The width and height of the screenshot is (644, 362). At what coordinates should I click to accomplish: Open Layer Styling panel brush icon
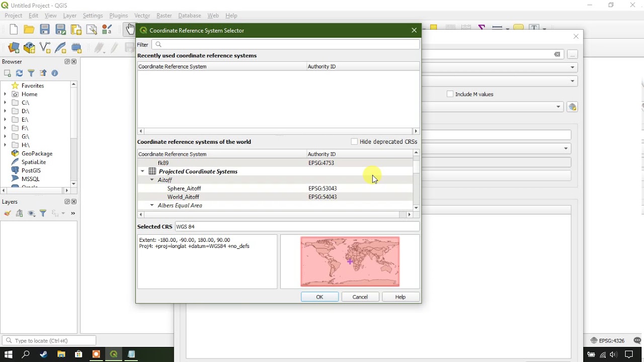(x=8, y=214)
